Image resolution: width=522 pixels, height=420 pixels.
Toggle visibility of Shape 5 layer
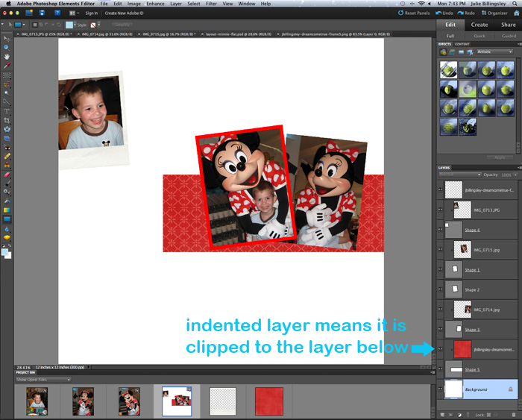tap(440, 369)
